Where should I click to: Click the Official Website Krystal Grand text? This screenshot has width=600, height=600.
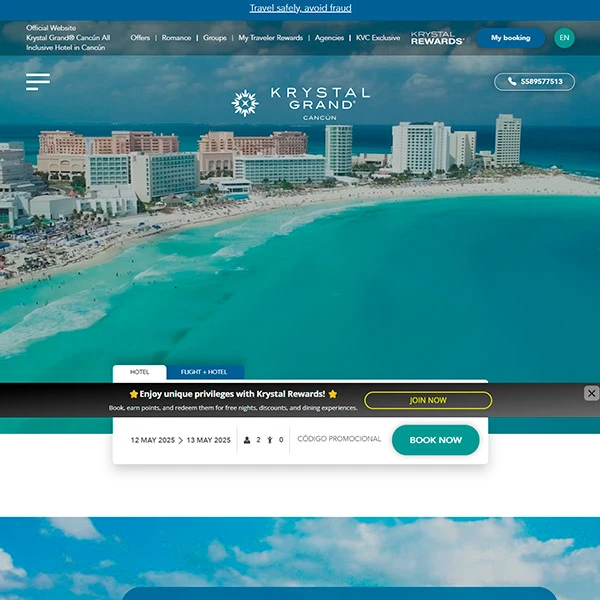pos(68,38)
